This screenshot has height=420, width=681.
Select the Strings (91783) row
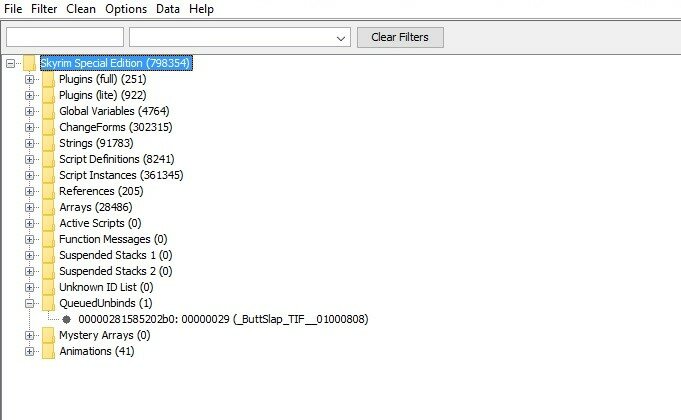96,144
